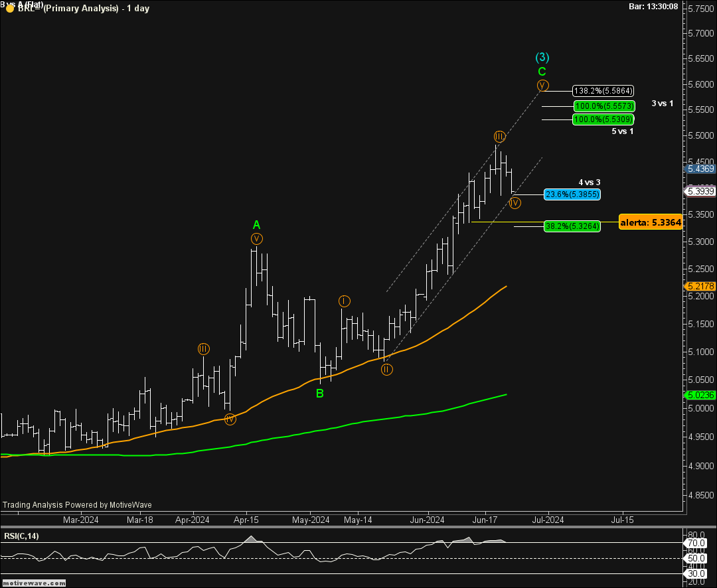Click the 5.4369 price axis tag
717x588 pixels.
point(700,169)
